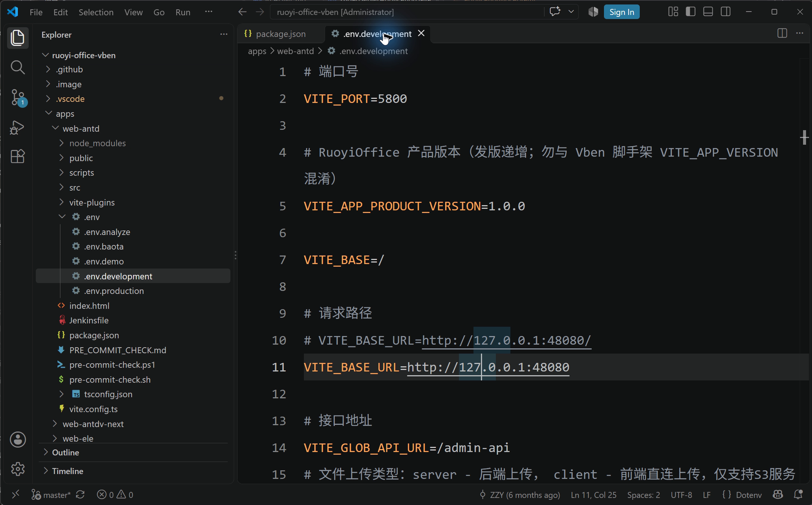Viewport: 812px width, 505px height.
Task: Click the Sign In button
Action: point(621,12)
